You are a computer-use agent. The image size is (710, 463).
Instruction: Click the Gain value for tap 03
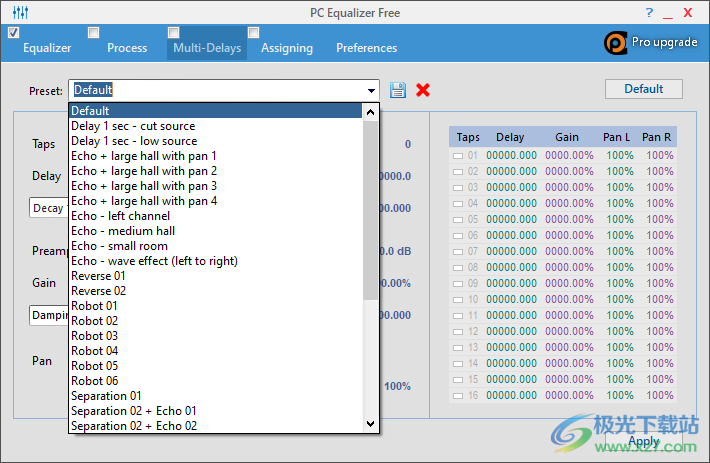[x=569, y=187]
